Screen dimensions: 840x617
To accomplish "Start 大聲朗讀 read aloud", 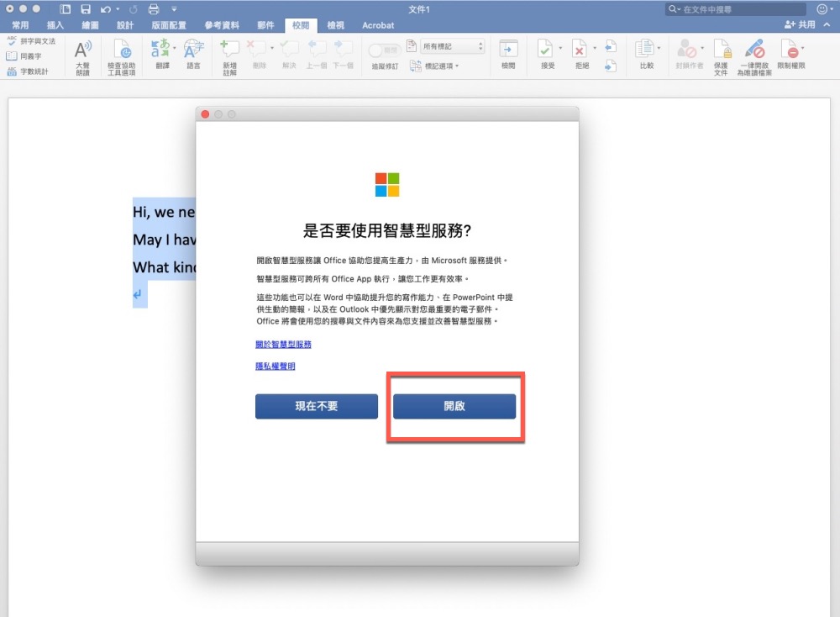I will tap(82, 57).
